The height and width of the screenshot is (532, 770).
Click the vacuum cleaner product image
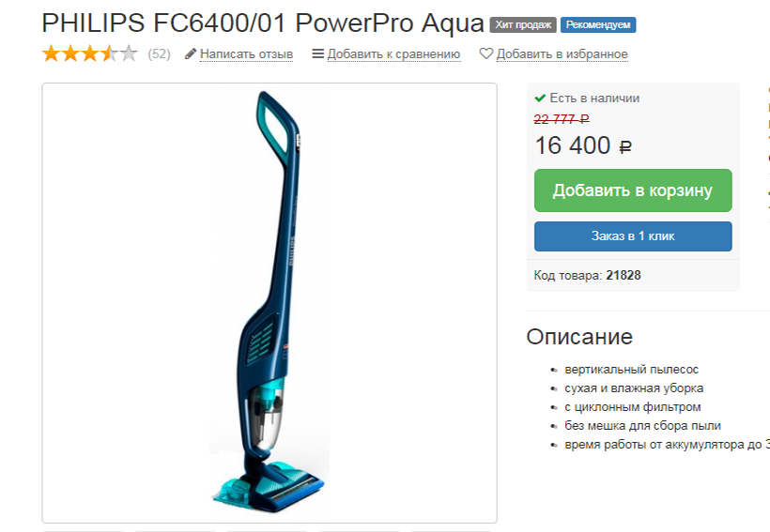point(269,303)
